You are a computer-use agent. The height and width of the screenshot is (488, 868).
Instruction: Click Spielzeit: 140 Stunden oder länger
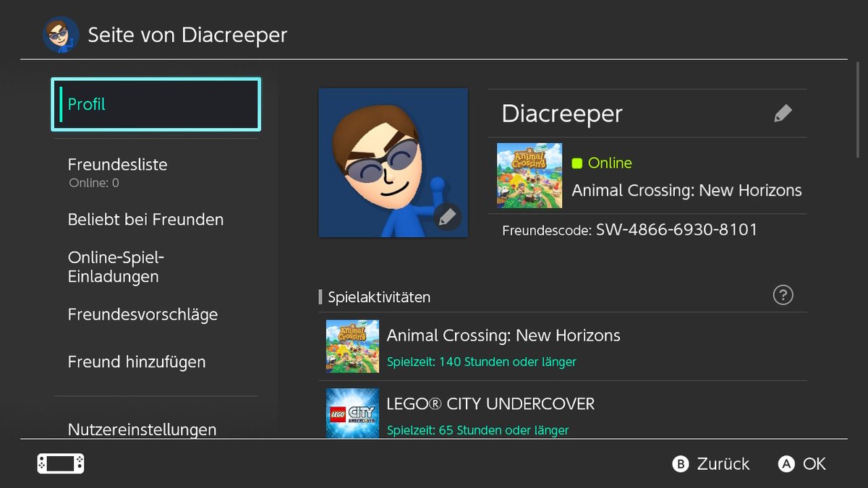click(x=482, y=361)
